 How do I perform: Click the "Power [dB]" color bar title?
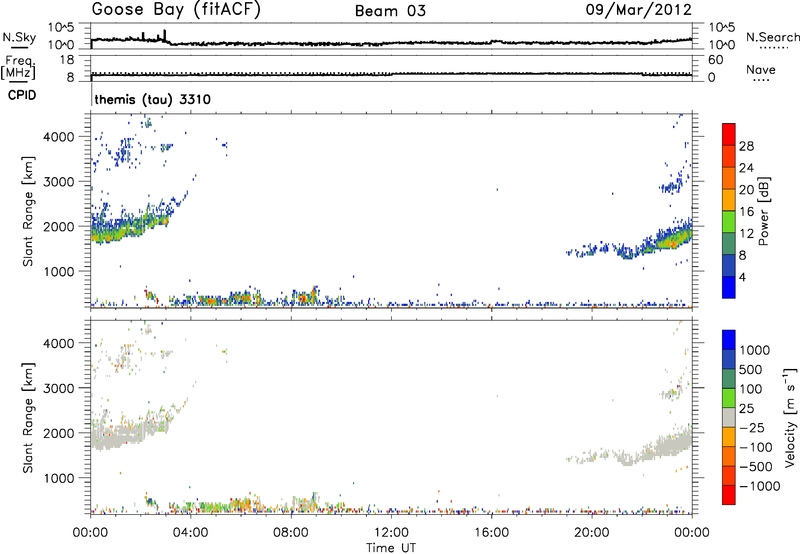(x=764, y=211)
